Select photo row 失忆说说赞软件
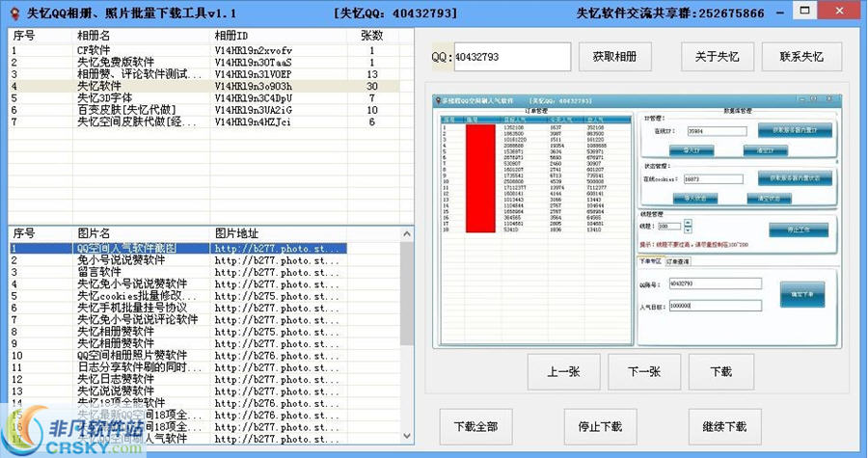 point(178,391)
